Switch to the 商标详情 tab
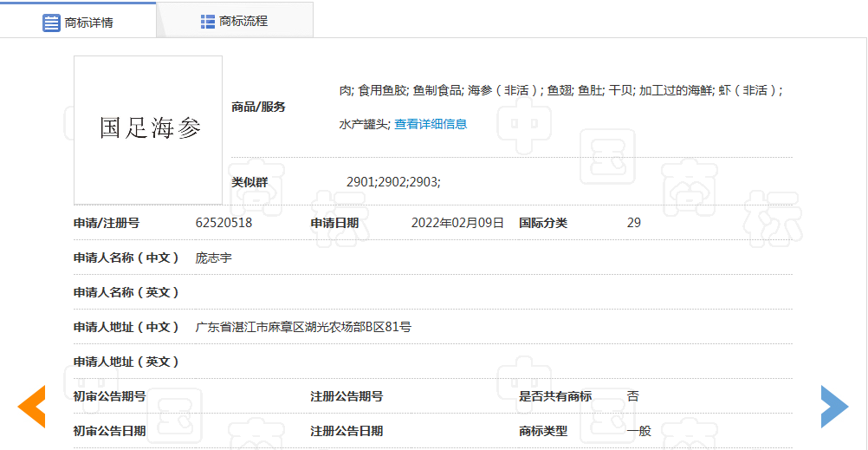Viewport: 868px width, 450px height. pos(78,21)
